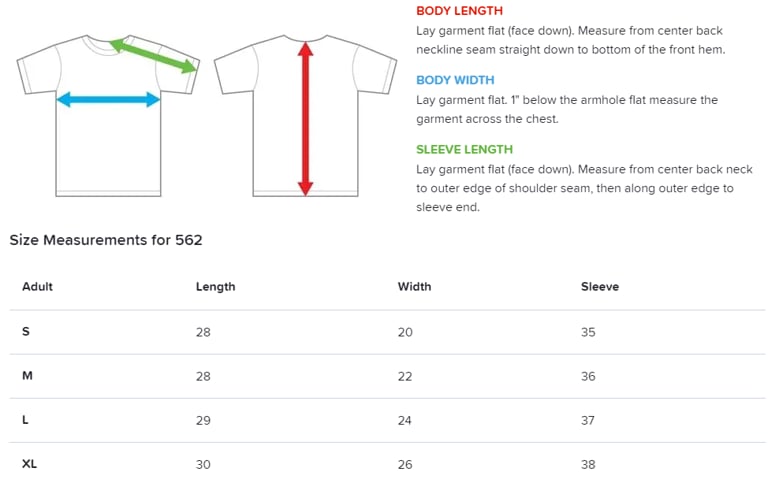Image resolution: width=768 pixels, height=479 pixels.
Task: Select the S size row label
Action: [x=26, y=332]
